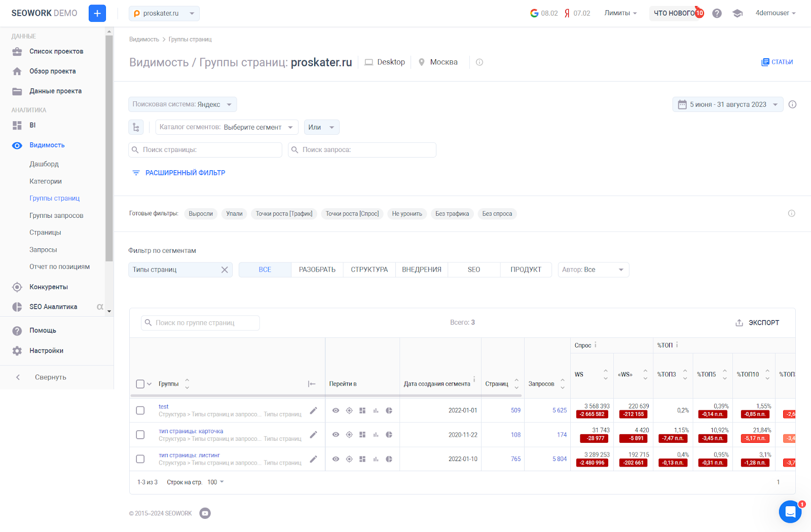The width and height of the screenshot is (811, 532).
Task: Open BI grid icon for карточка row
Action: tap(362, 435)
